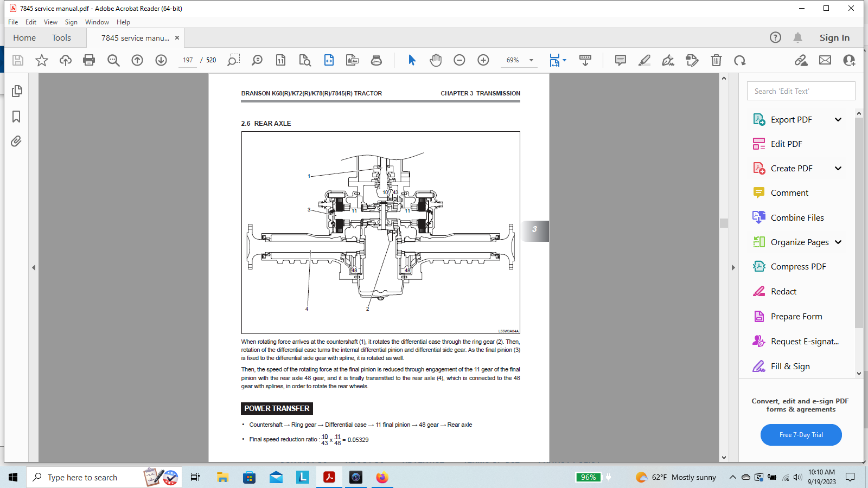Open the Bookmarks panel

[16, 117]
